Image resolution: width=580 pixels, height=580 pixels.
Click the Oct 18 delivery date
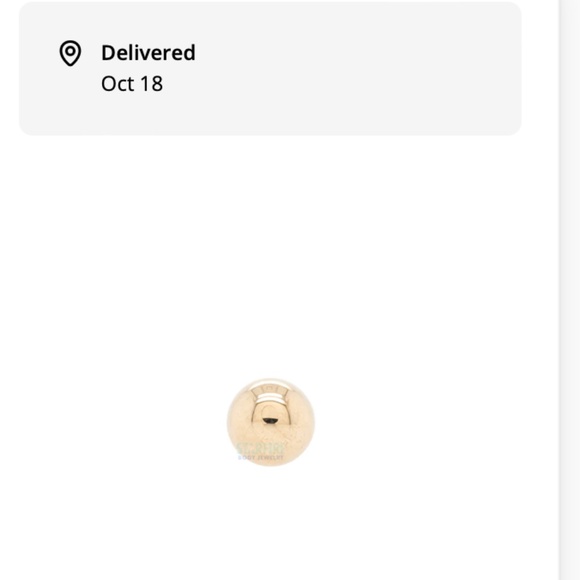[132, 84]
